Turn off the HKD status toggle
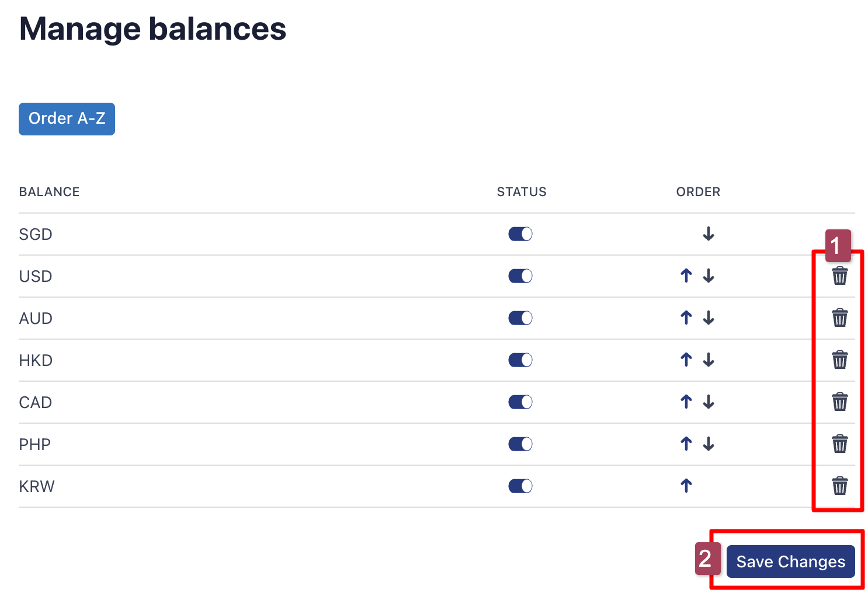 [520, 360]
